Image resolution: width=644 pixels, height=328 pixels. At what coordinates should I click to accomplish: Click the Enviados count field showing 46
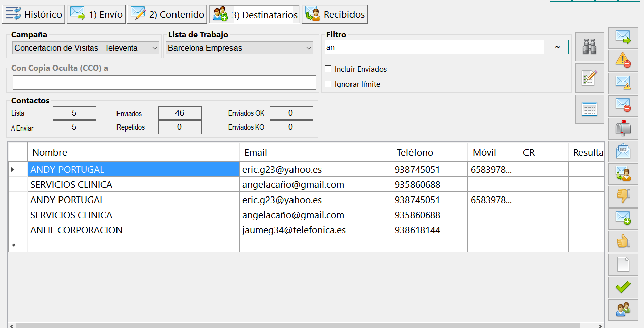180,113
